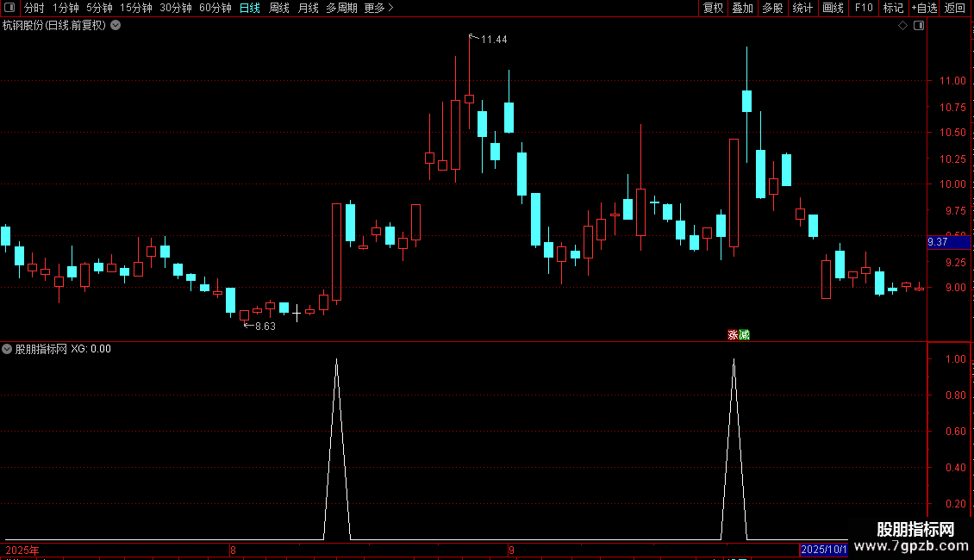
Task: Click the 复权 button
Action: [713, 8]
